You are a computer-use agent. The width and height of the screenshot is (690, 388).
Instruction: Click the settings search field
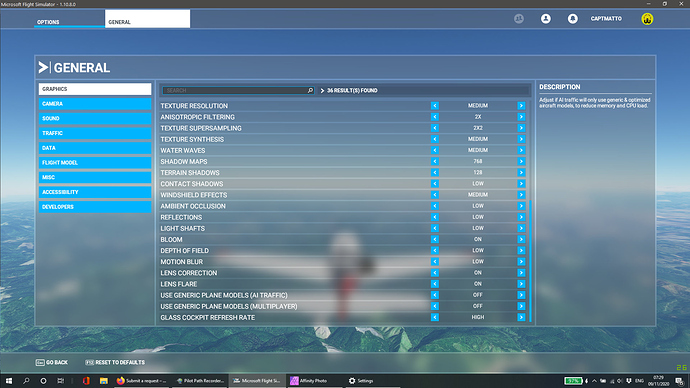(x=238, y=90)
